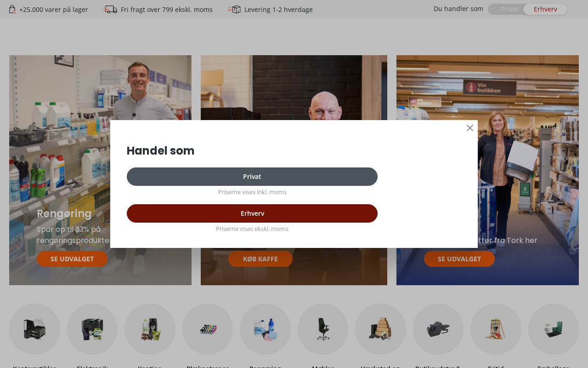Screen dimensions: 588x368
Task: Open the Elektronik printer category icon
Action: pos(92,329)
